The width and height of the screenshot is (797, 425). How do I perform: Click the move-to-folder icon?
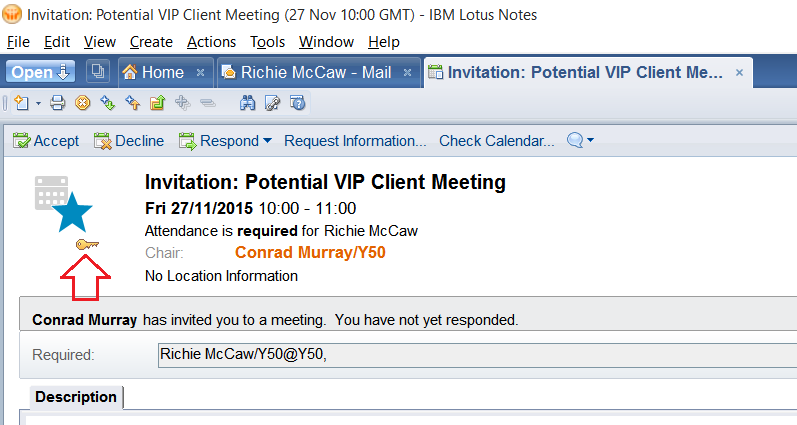[x=157, y=103]
